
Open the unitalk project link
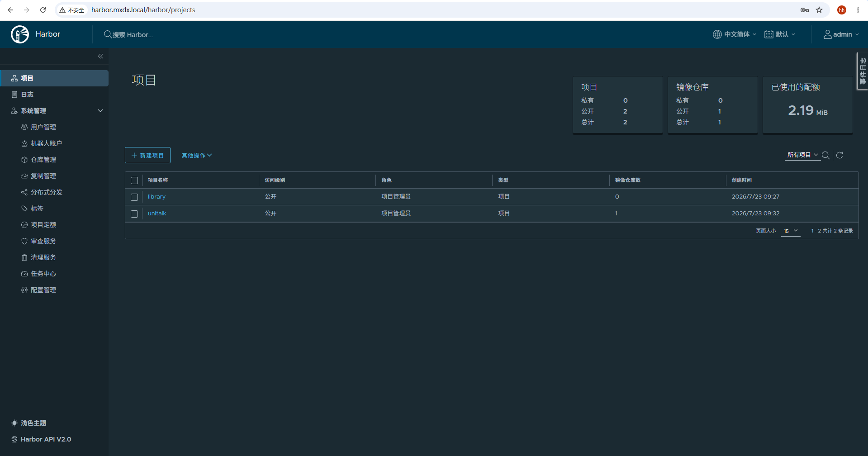coord(157,214)
